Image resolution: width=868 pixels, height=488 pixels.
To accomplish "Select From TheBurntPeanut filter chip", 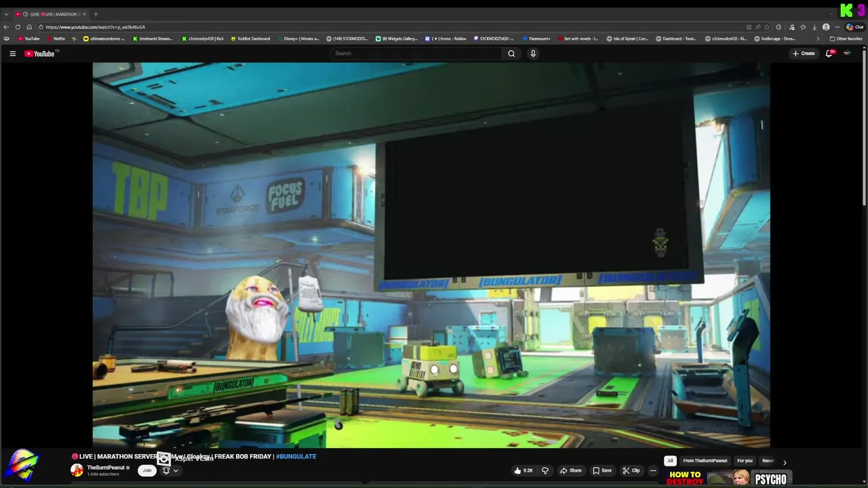I will click(x=705, y=461).
